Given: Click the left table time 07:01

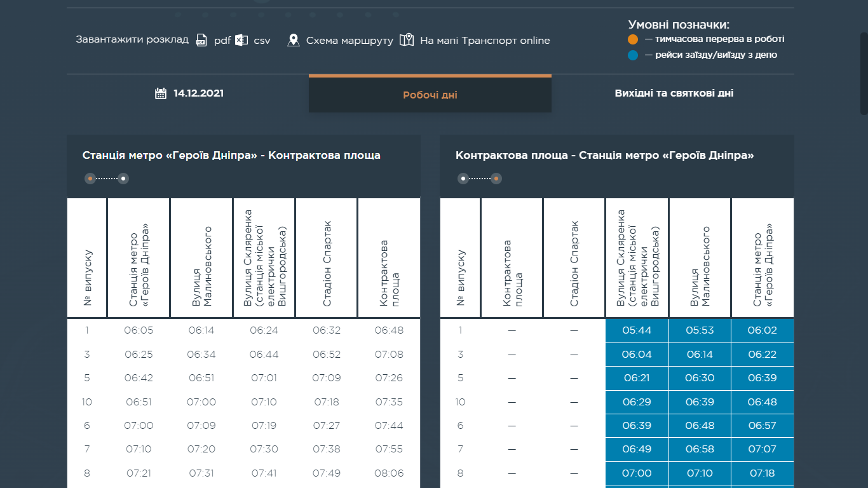Looking at the screenshot, I should tap(264, 378).
